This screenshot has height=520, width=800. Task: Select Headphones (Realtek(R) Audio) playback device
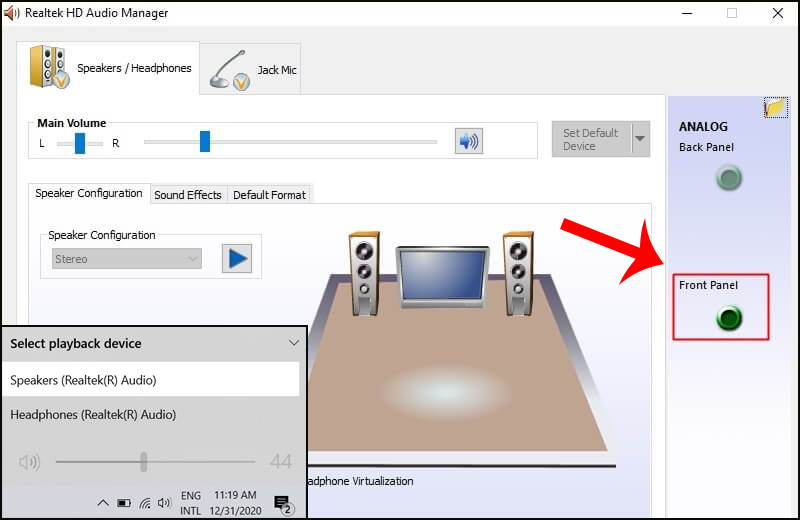151,414
